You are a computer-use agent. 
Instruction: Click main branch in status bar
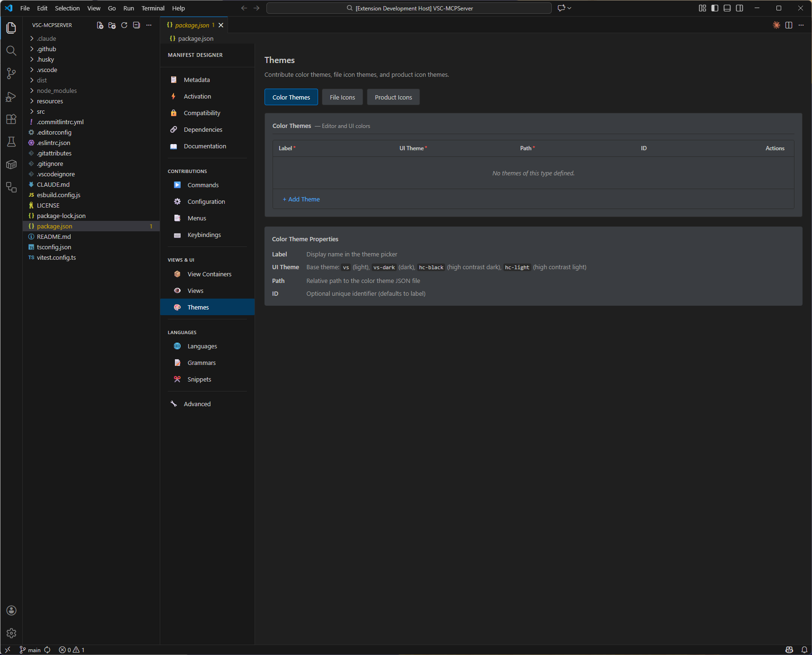(30, 650)
